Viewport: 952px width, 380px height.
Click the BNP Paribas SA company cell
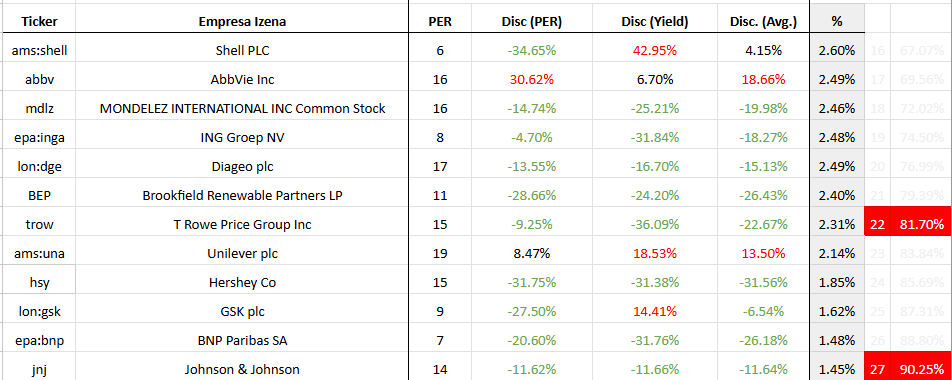[242, 341]
